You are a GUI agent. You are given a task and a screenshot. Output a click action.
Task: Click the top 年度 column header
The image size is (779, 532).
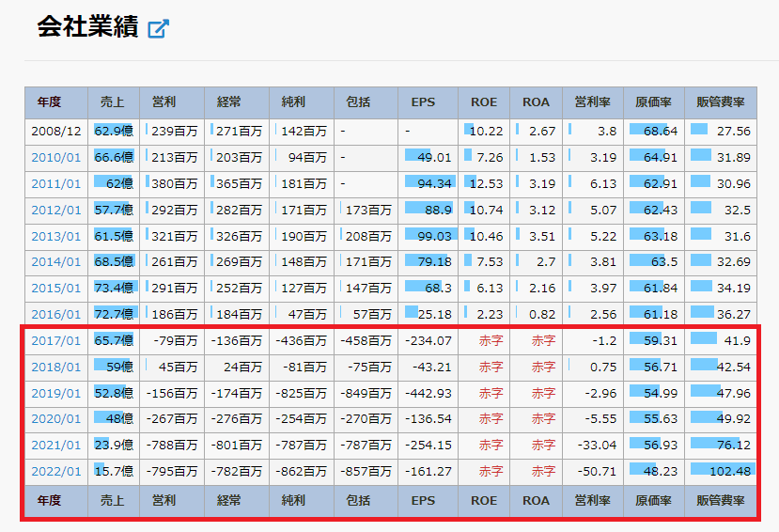click(56, 102)
